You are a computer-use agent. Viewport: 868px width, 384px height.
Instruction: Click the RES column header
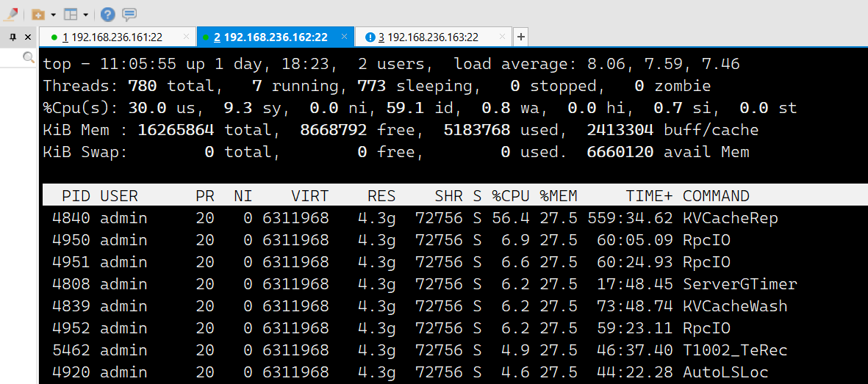point(381,196)
